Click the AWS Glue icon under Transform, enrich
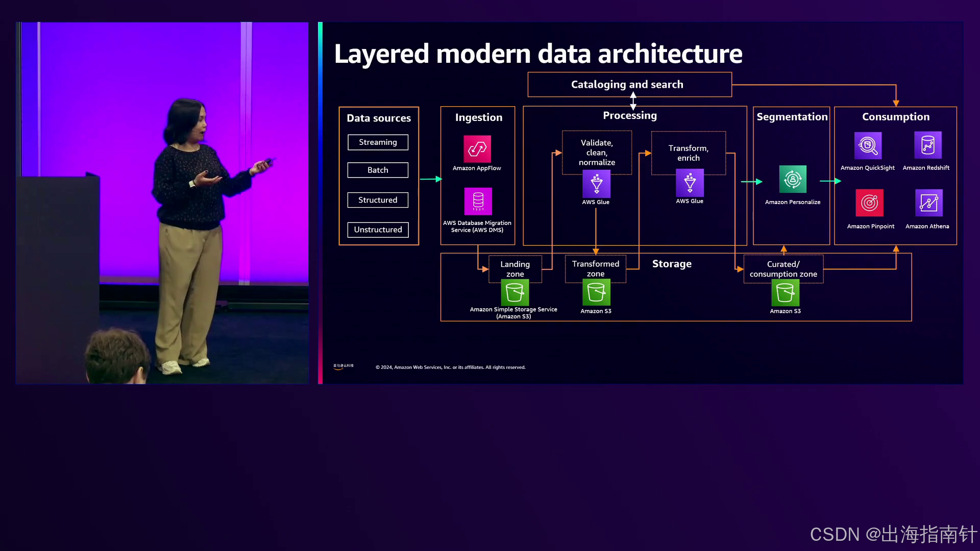The width and height of the screenshot is (980, 551). click(690, 183)
